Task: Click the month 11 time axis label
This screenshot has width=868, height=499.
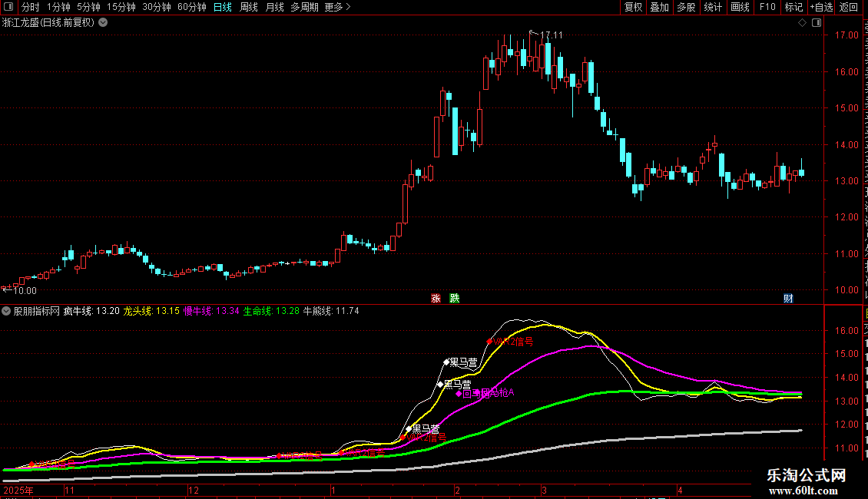Action: point(69,490)
